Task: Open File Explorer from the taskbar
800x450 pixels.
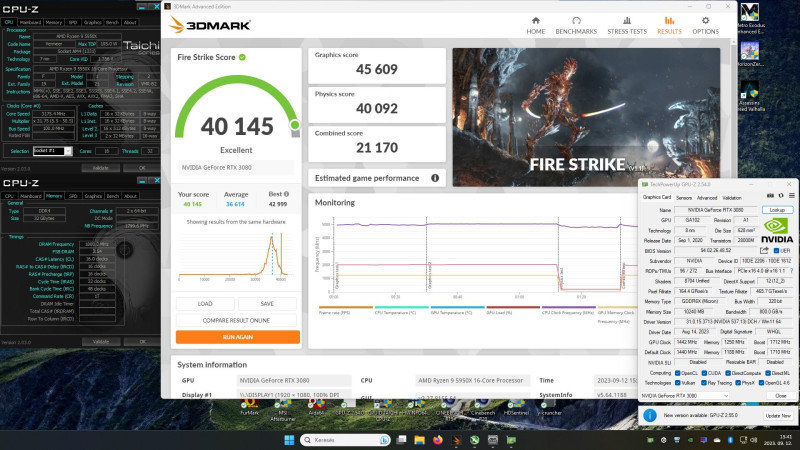Action: (x=419, y=440)
